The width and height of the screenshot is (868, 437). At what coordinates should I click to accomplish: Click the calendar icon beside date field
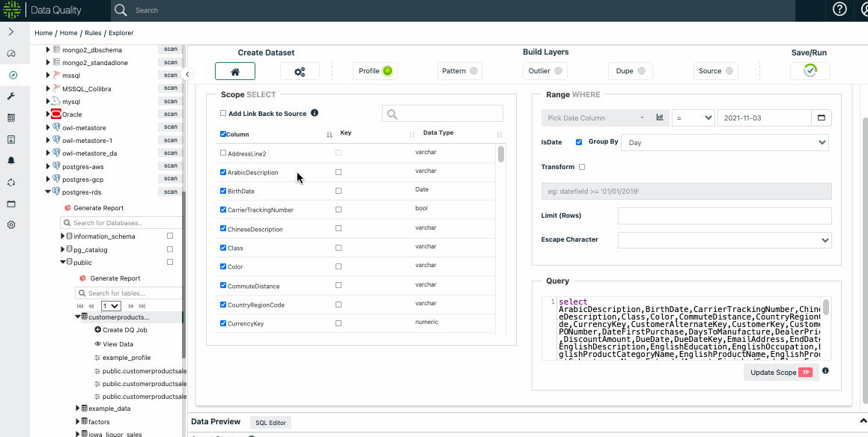pyautogui.click(x=822, y=117)
